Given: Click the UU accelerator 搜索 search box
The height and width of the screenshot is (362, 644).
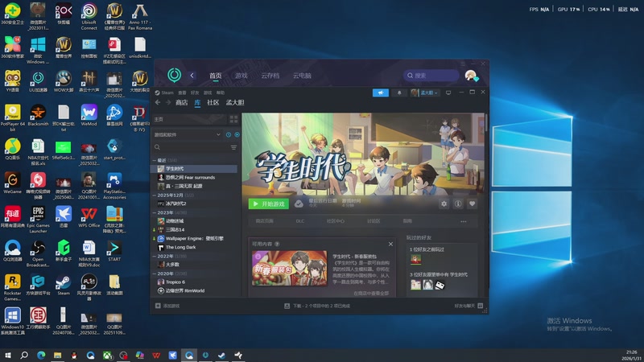Looking at the screenshot, I should pos(431,76).
